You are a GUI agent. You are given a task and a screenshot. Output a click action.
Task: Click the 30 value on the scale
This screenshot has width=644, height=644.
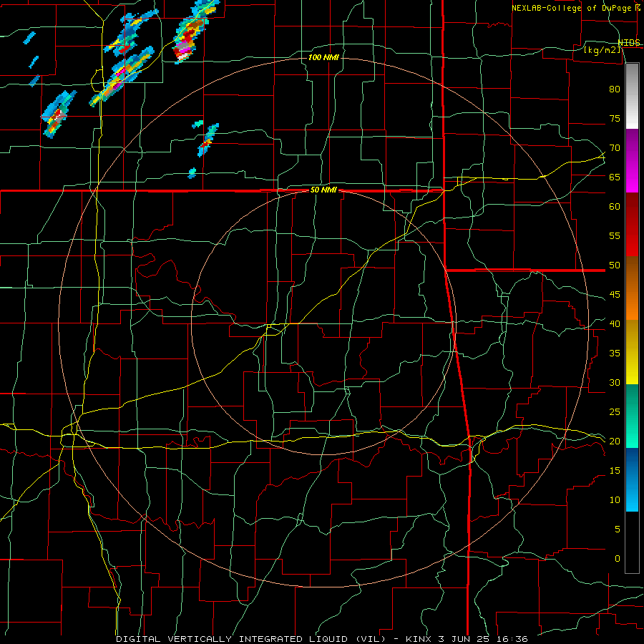pyautogui.click(x=615, y=383)
